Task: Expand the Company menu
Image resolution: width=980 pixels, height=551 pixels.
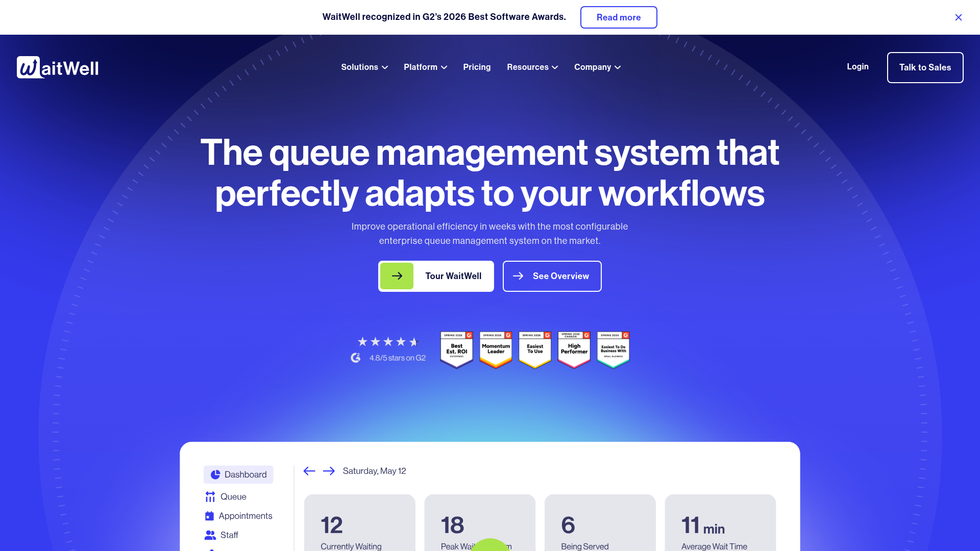Action: click(x=597, y=67)
